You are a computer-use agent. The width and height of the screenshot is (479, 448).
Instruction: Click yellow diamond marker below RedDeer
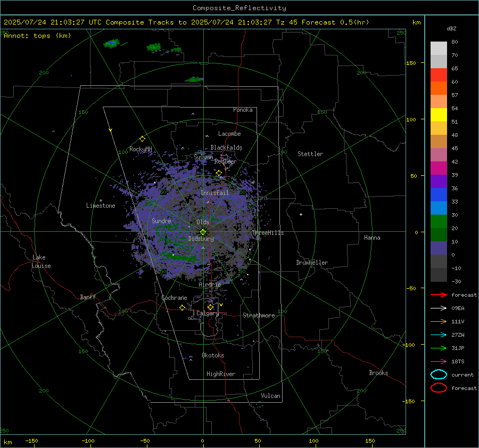[x=219, y=173]
